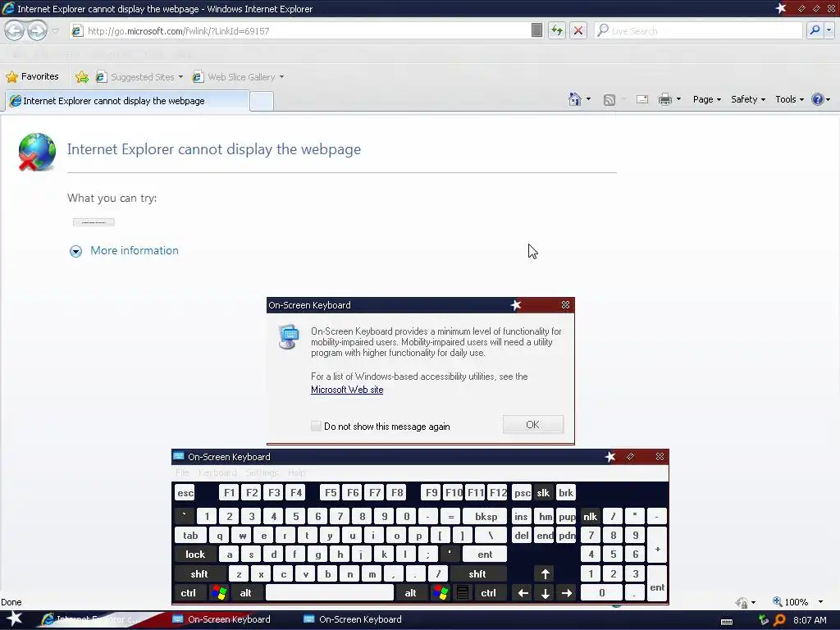The image size is (840, 630).
Task: Toggle the lock (caps lock) key
Action: (195, 555)
